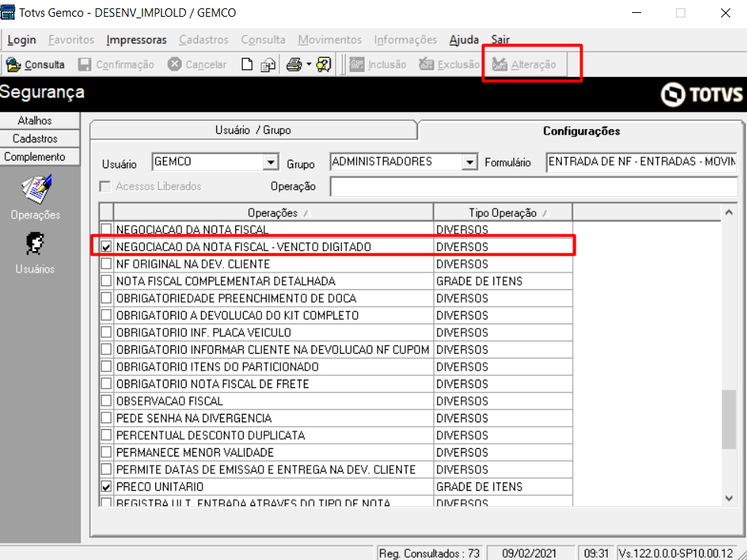Check NF ORIGINAL NA DEV. CLIENTE checkbox
747x560 pixels.
tap(107, 264)
